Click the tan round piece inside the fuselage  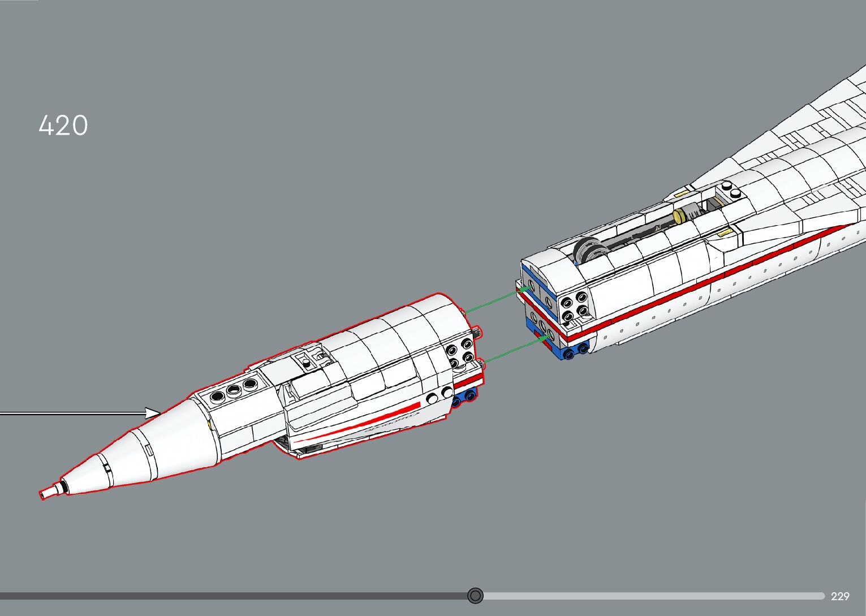point(681,214)
